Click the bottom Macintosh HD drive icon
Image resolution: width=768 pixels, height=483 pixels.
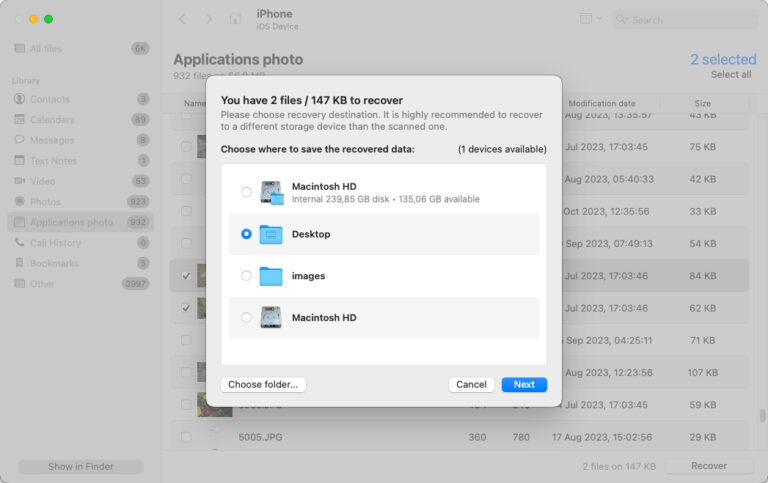tap(271, 317)
